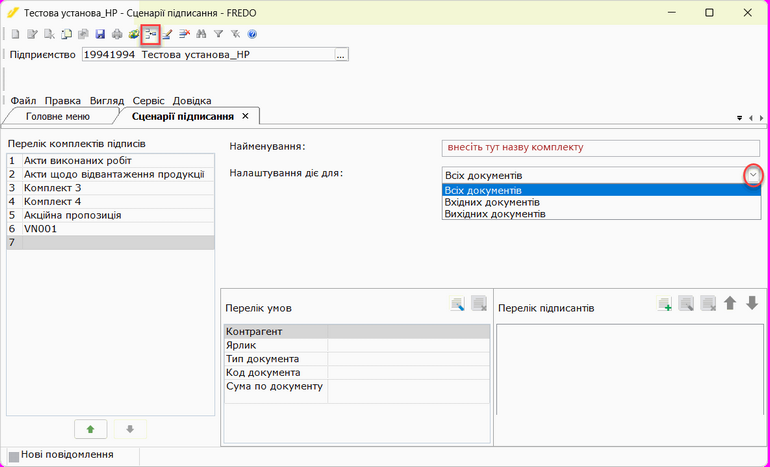Click the new document toolbar icon
Viewport: 770px width, 467px height.
click(x=16, y=34)
